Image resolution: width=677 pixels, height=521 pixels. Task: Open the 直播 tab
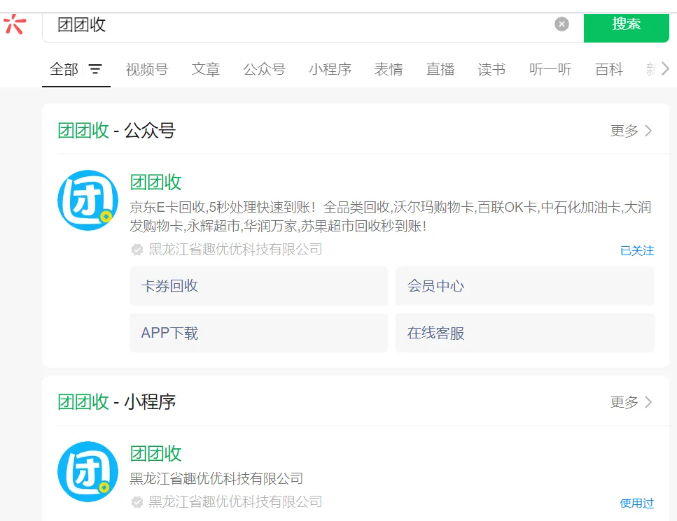point(440,69)
